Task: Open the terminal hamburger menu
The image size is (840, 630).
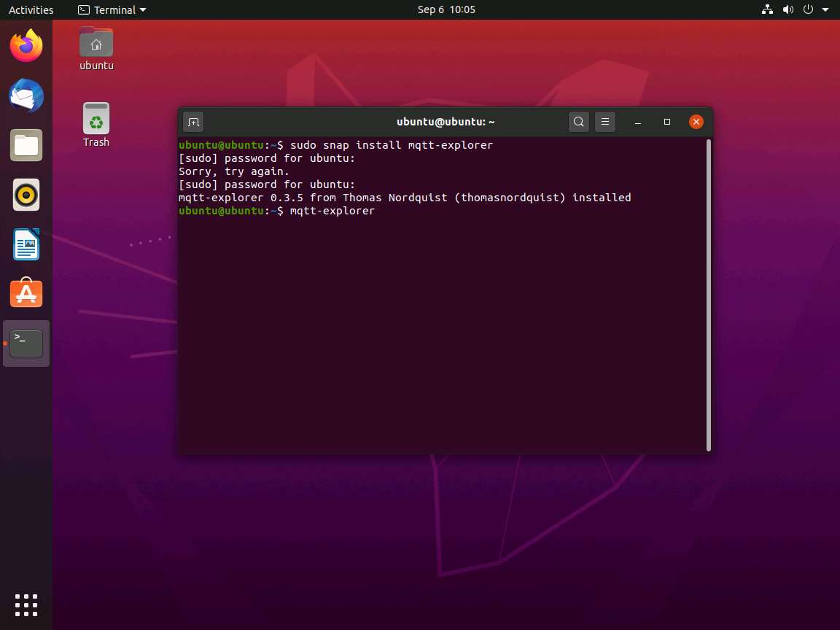Action: (604, 122)
